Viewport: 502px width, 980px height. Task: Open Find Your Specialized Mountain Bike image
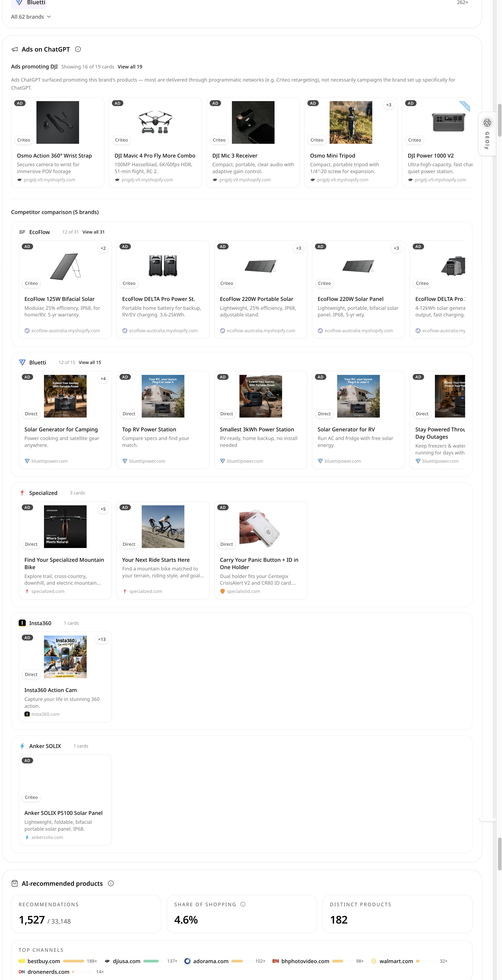pyautogui.click(x=65, y=527)
